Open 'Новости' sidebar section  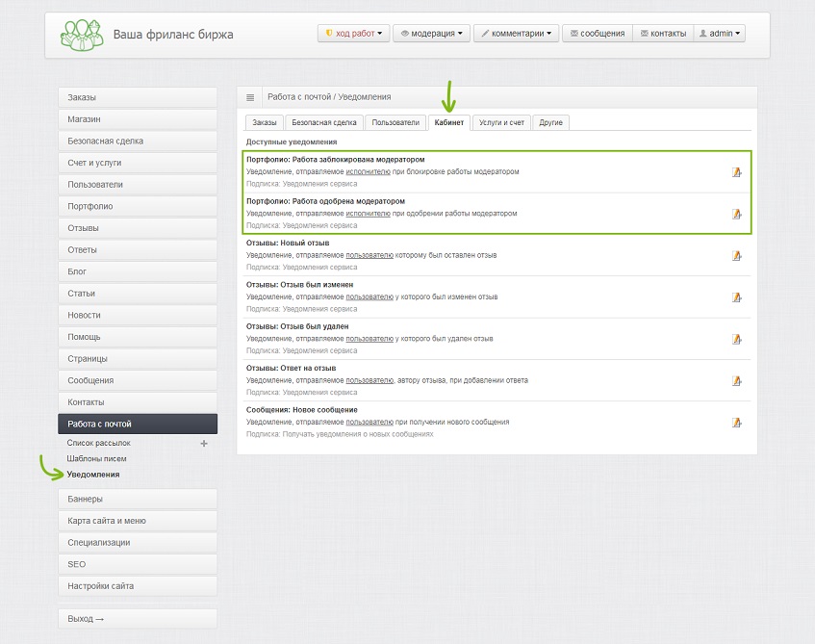pos(138,315)
